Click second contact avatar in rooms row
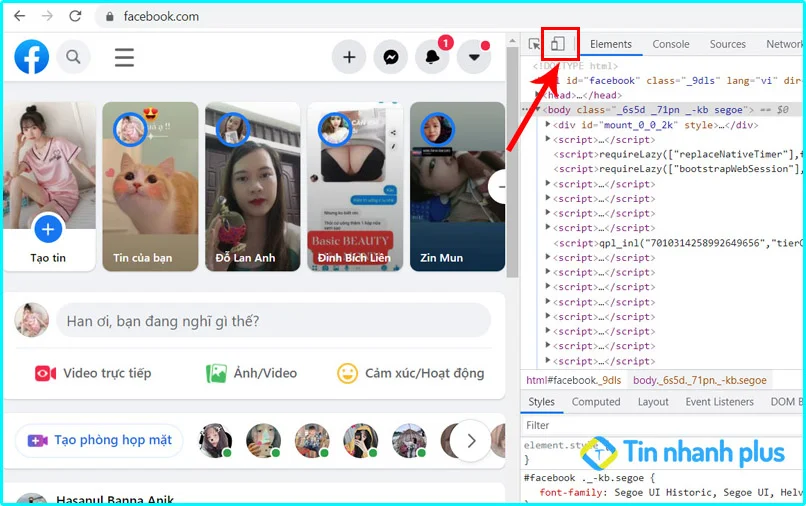This screenshot has width=806, height=506. tap(264, 441)
